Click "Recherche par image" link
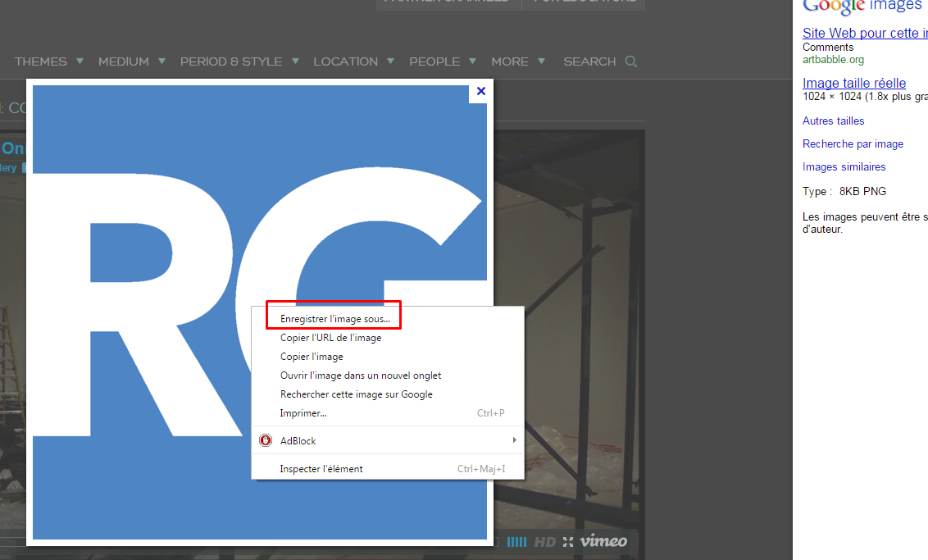This screenshot has height=560, width=928. point(853,143)
